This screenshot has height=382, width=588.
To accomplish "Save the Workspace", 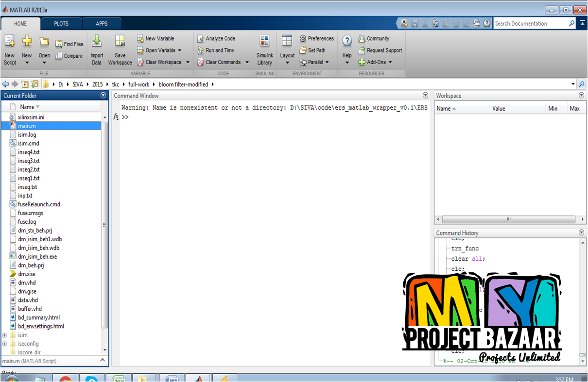I will [120, 50].
